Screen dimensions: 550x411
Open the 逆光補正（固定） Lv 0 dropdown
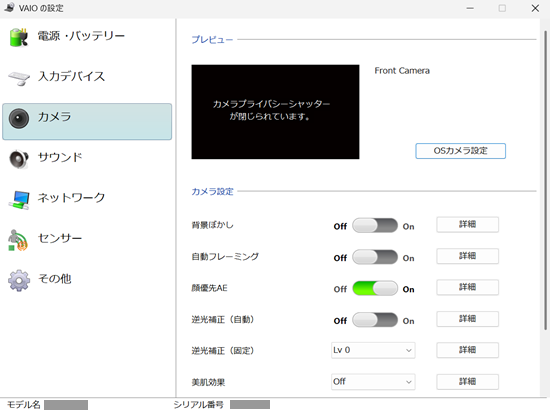(373, 350)
